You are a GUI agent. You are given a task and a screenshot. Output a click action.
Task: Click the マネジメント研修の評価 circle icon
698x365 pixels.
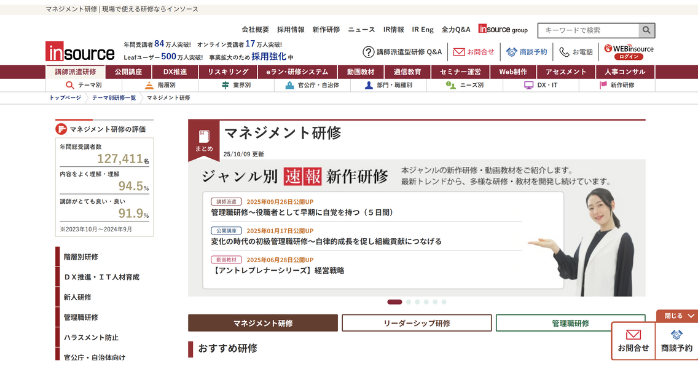(x=61, y=129)
